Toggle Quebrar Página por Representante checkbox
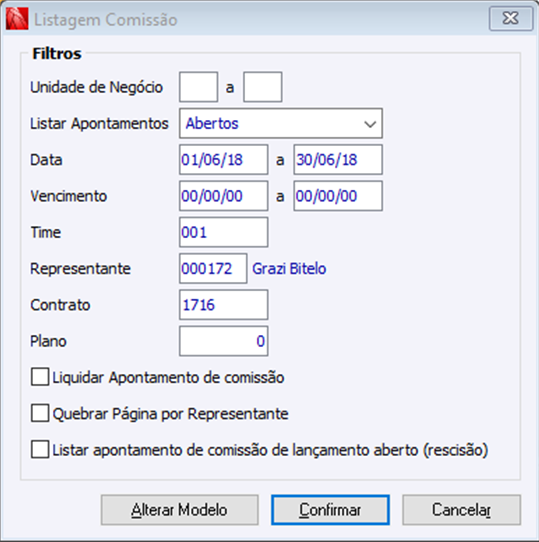The height and width of the screenshot is (542, 539). click(40, 413)
